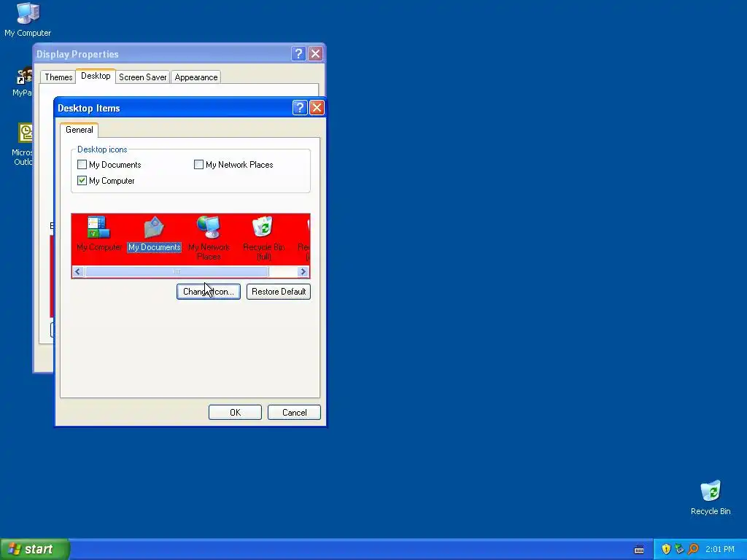Click the on-screen keyboard taskbar icon
Screen dimensions: 747x560
point(639,550)
